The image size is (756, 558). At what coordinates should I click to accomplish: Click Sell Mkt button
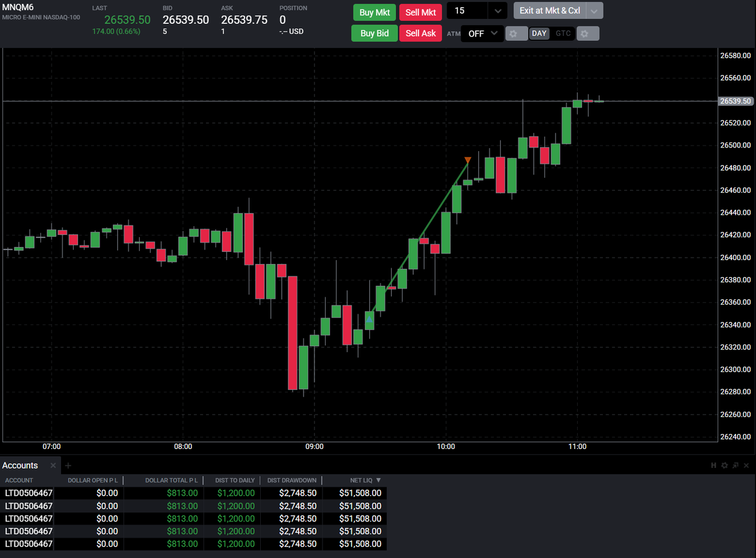[x=421, y=12]
